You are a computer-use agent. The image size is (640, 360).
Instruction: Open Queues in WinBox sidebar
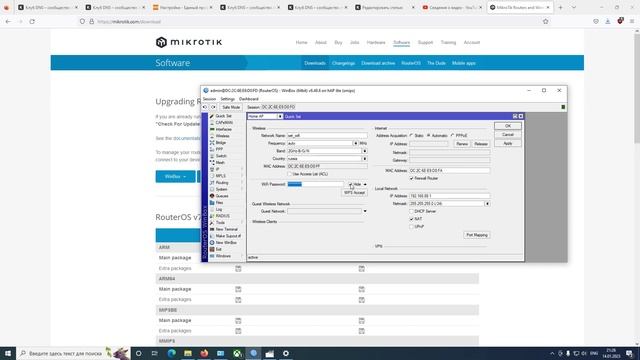point(222,196)
